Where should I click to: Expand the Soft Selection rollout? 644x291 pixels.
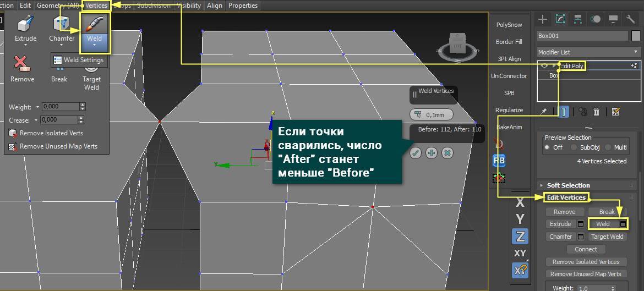pos(567,185)
